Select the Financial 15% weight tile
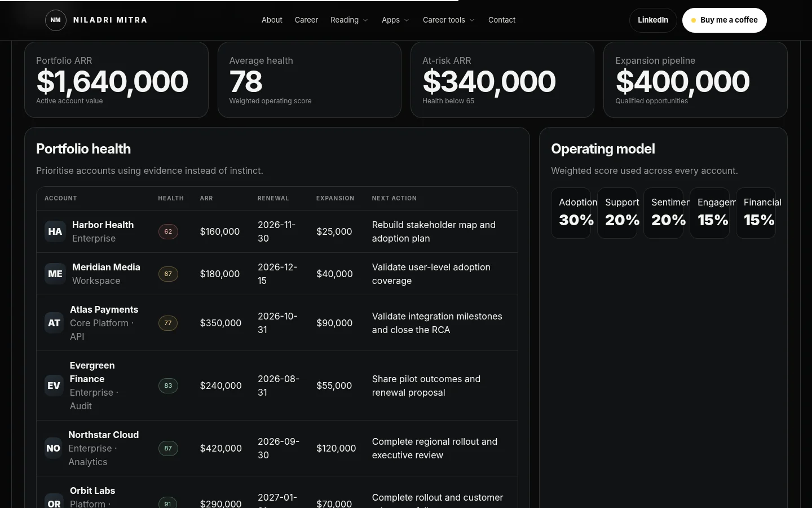 756,213
